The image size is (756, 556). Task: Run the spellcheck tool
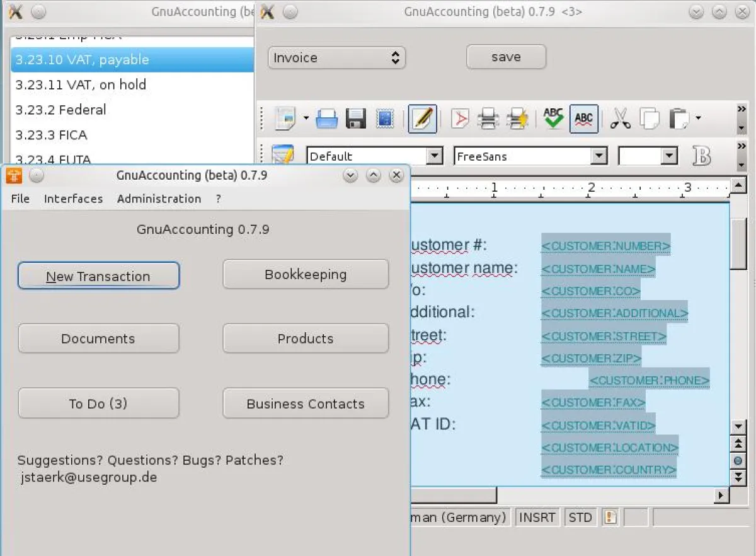[553, 119]
